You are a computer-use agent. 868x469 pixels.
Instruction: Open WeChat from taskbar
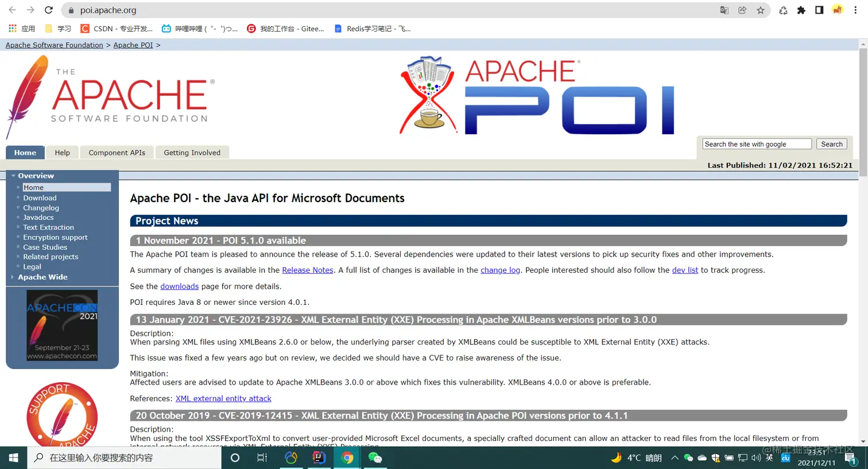tap(375, 458)
